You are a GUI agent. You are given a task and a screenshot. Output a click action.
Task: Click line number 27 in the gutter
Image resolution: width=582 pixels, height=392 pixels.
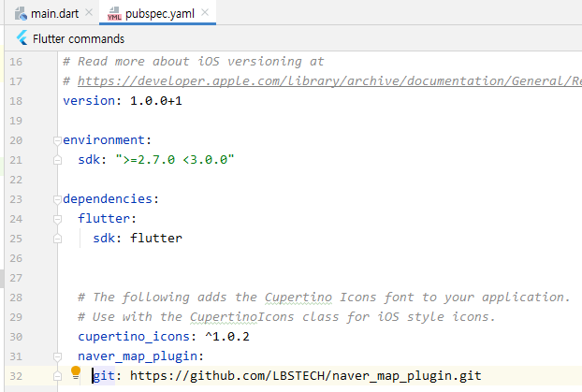[x=16, y=278]
